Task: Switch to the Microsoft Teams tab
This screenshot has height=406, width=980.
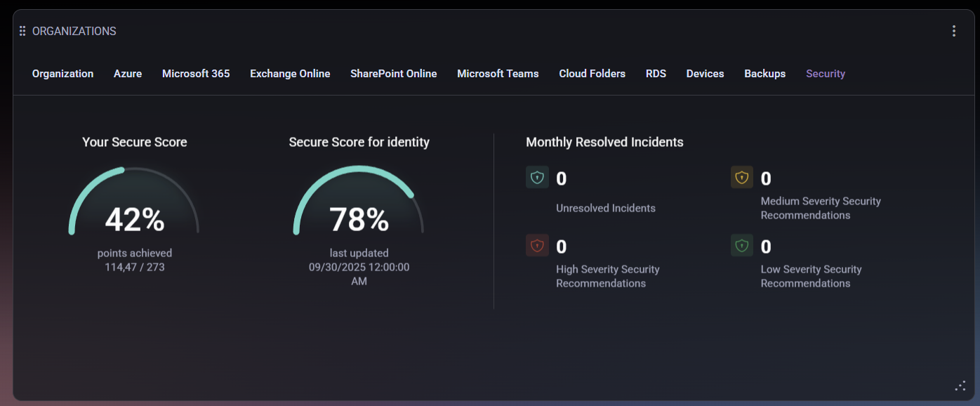Action: (498, 74)
